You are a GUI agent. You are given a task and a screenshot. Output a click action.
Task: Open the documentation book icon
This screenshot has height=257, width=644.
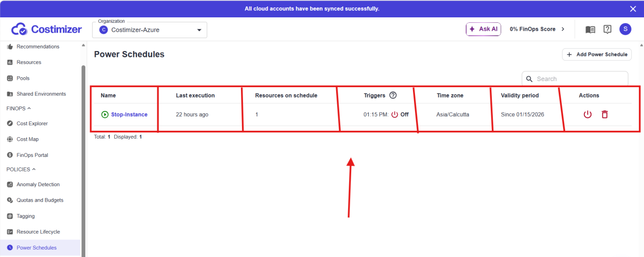(x=590, y=29)
